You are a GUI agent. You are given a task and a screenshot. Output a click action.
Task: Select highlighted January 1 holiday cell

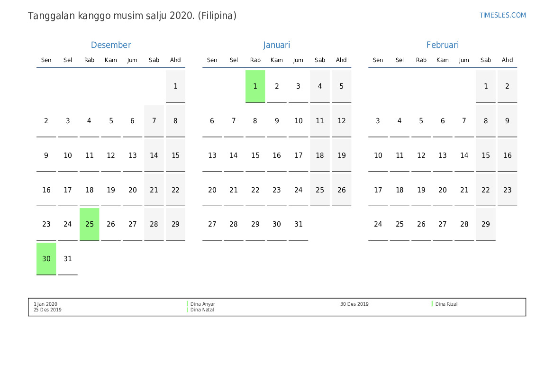tap(255, 86)
